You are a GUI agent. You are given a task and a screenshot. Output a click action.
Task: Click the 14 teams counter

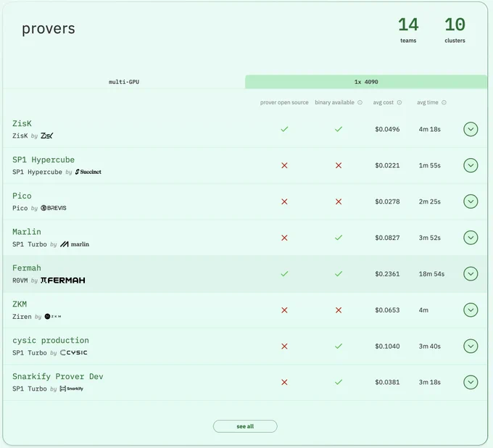(408, 30)
